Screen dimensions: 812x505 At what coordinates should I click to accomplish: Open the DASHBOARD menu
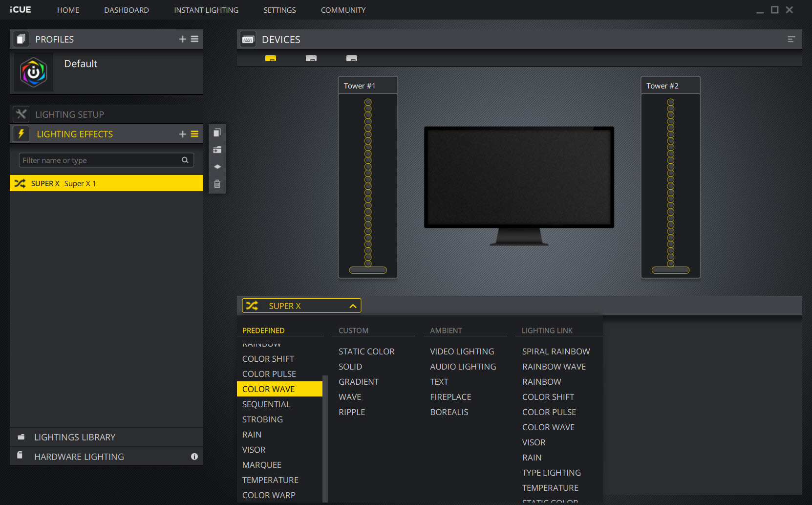coord(127,10)
